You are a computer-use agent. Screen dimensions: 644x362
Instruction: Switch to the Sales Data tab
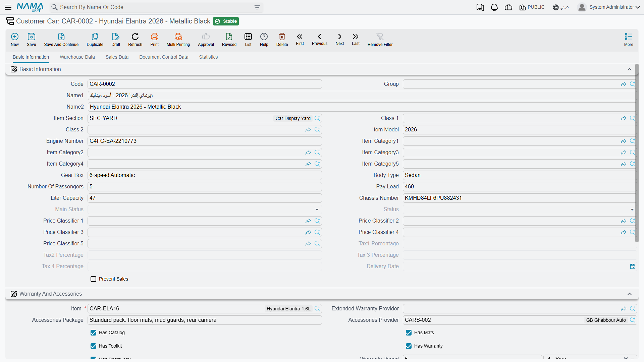point(117,57)
